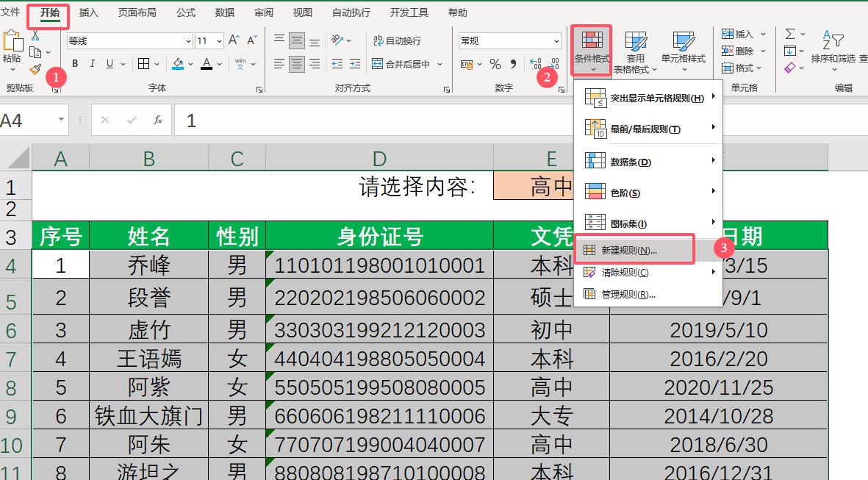Click the text orientation icon
Screen dimensions: 868x480
(337, 40)
